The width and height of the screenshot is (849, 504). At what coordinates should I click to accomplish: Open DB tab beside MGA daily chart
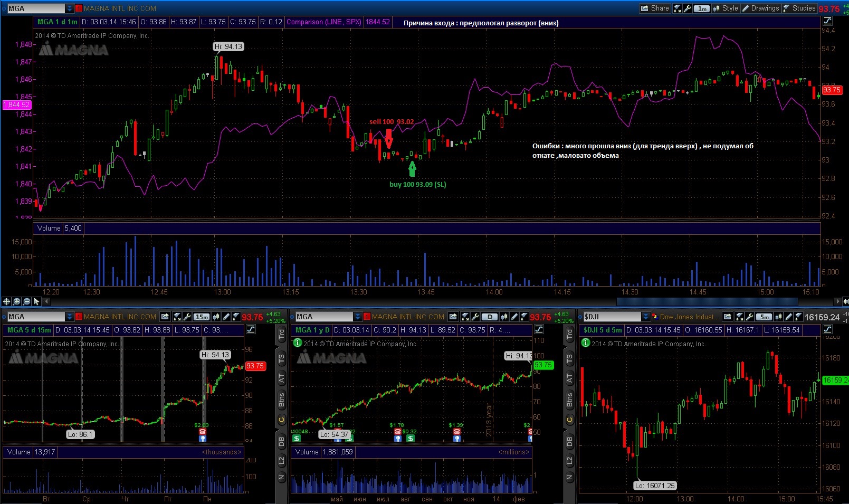(x=569, y=442)
